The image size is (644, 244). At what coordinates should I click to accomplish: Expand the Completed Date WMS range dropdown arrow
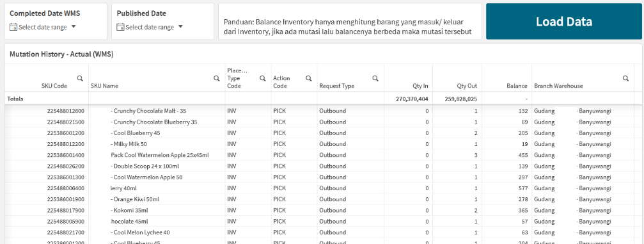point(74,27)
